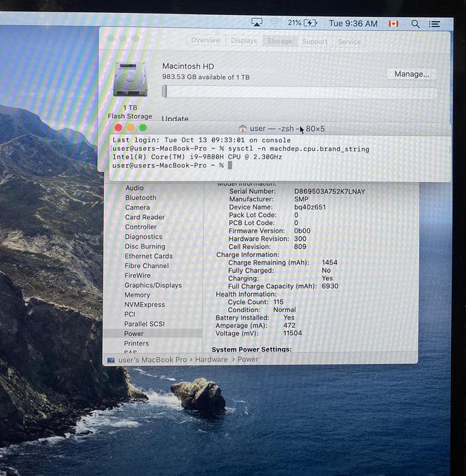This screenshot has width=466, height=476.
Task: Click the Terminal window title user — -zsh
Action: click(x=272, y=129)
